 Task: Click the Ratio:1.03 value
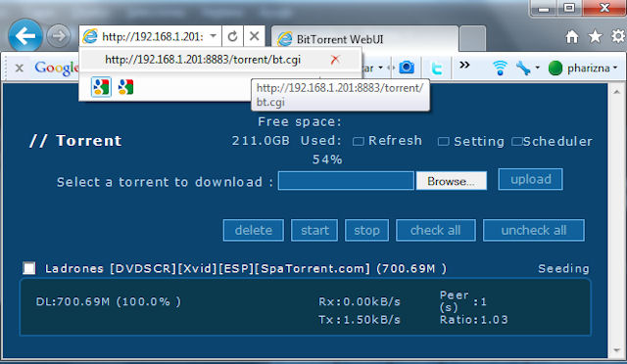tap(474, 320)
